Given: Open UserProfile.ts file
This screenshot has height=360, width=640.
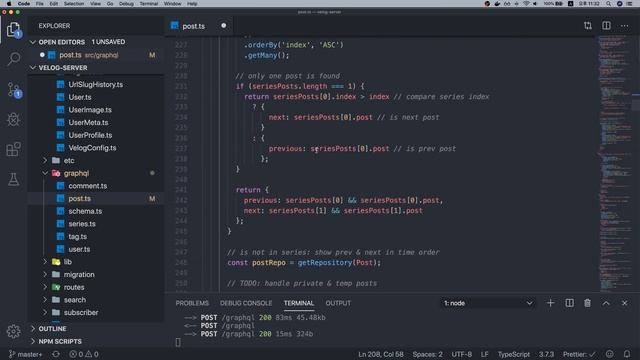Looking at the screenshot, I should pos(90,135).
